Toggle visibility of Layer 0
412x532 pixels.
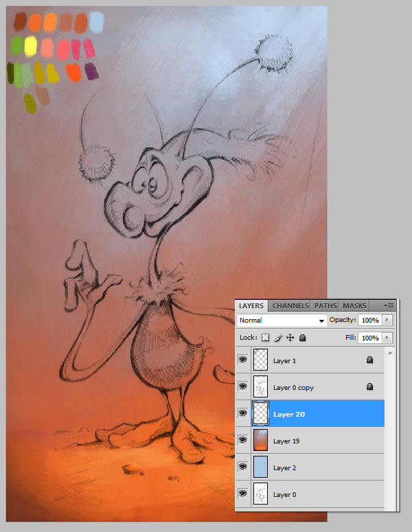pos(242,494)
